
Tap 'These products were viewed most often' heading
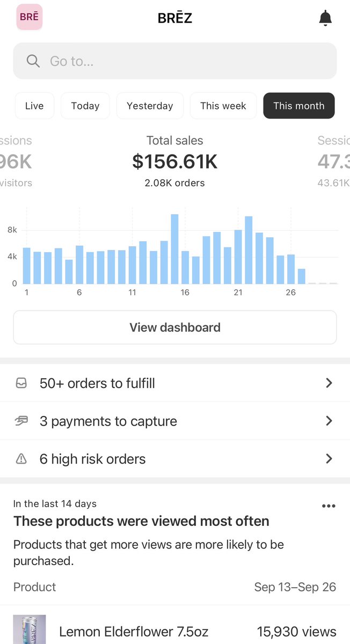(x=141, y=521)
